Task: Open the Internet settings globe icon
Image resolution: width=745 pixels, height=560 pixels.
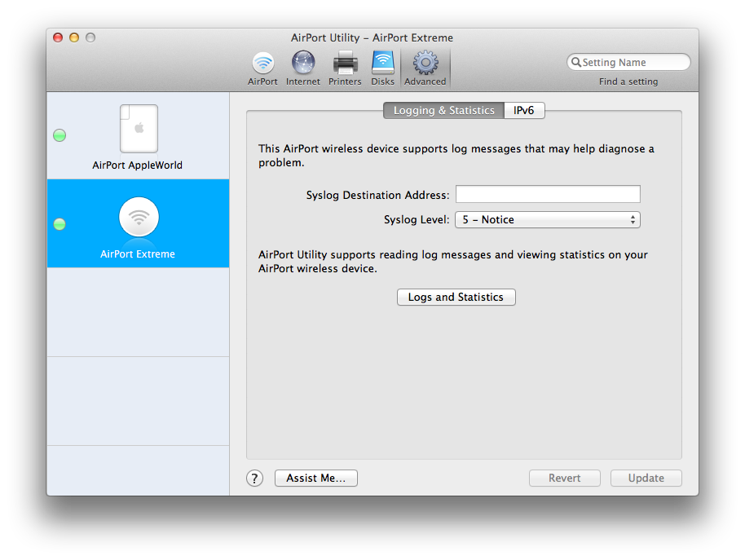Action: pyautogui.click(x=303, y=63)
